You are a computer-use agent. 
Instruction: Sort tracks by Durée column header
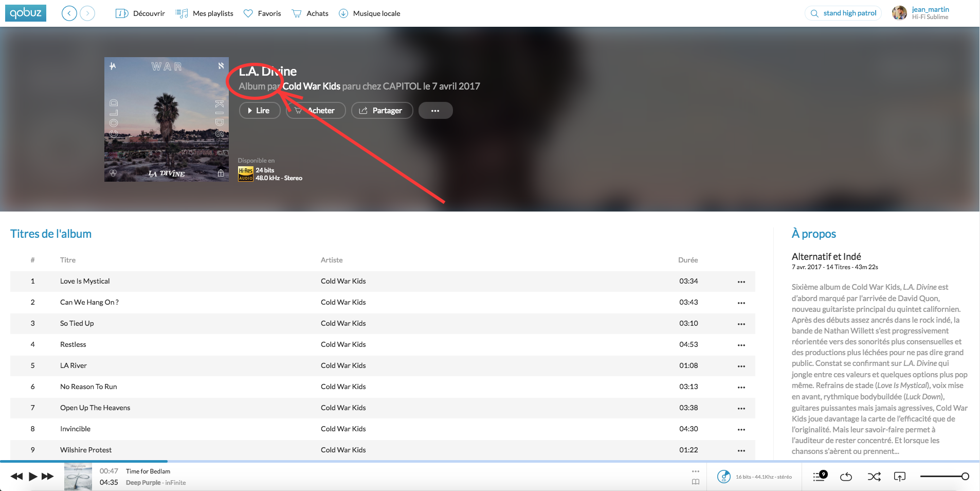tap(688, 260)
